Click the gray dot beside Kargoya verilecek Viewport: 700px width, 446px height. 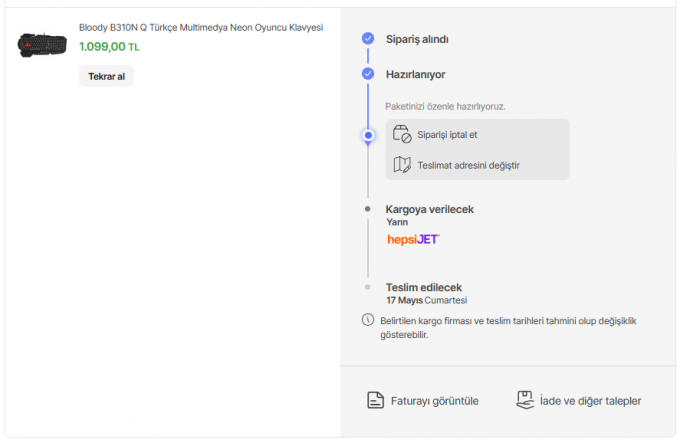(x=368, y=209)
